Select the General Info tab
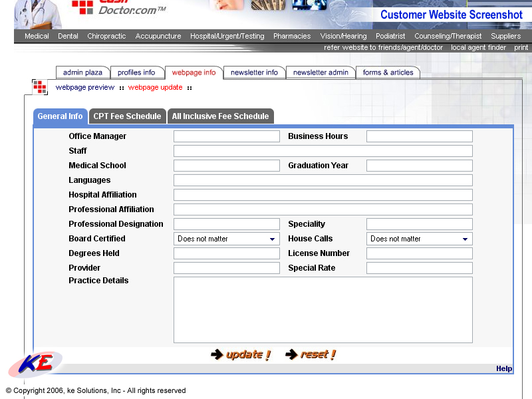The width and height of the screenshot is (532, 399). pos(60,116)
